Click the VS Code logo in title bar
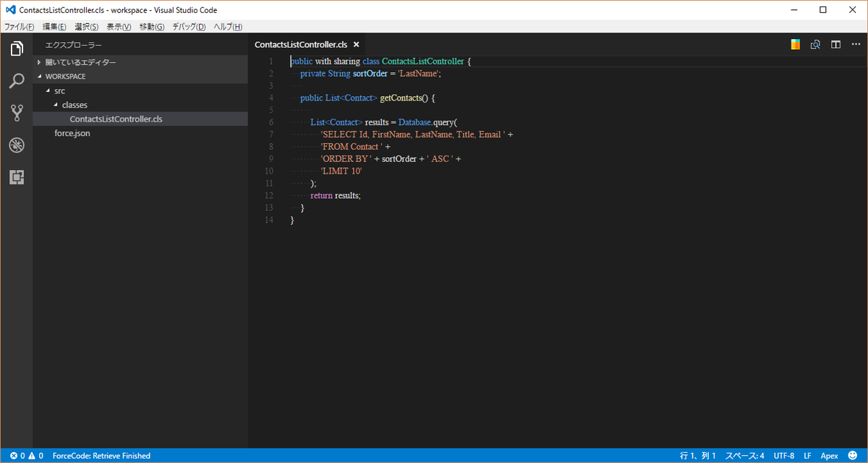This screenshot has width=868, height=463. click(x=11, y=10)
